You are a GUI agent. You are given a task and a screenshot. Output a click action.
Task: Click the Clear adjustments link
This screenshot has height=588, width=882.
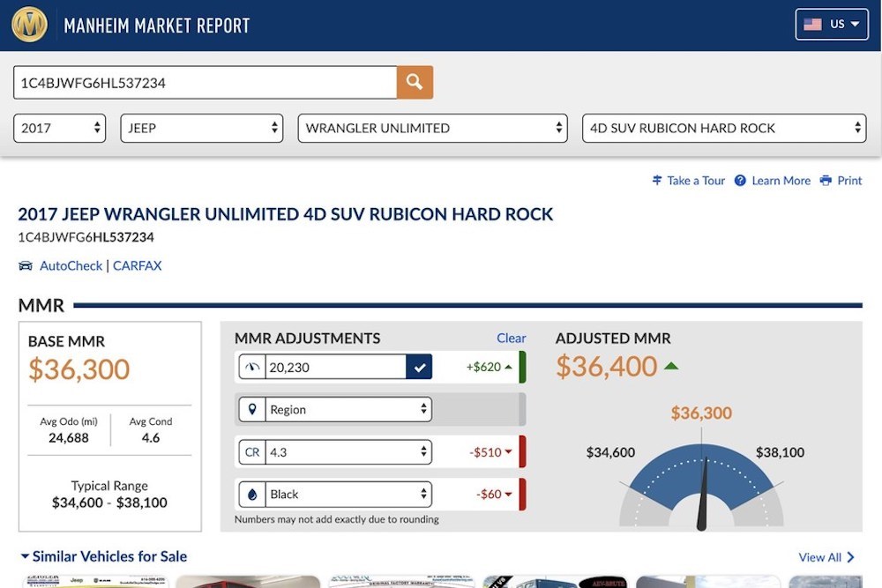tap(512, 338)
